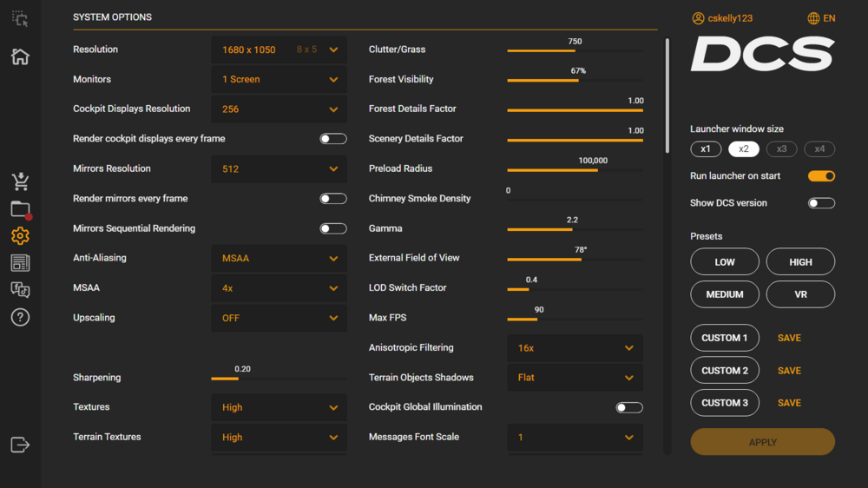Click the Gamma slider track
The height and width of the screenshot is (488, 868).
[575, 230]
